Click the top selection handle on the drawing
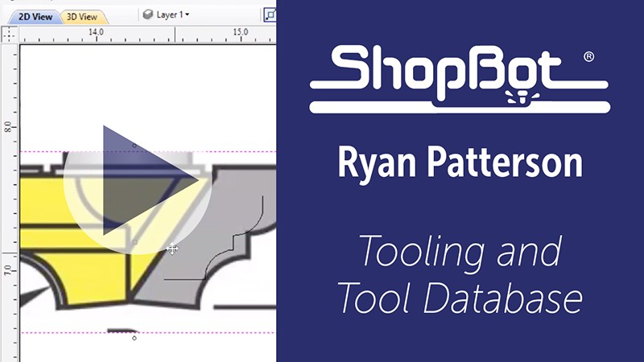The height and width of the screenshot is (362, 644). [x=134, y=146]
